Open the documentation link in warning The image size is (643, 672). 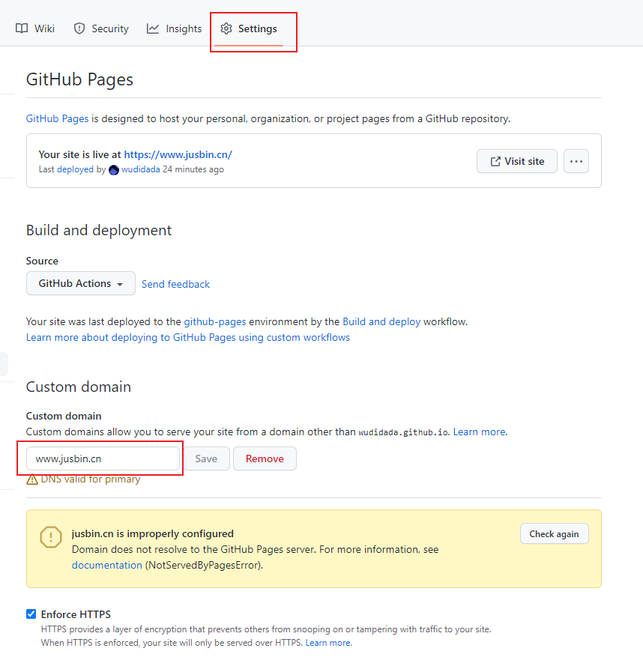(x=106, y=566)
